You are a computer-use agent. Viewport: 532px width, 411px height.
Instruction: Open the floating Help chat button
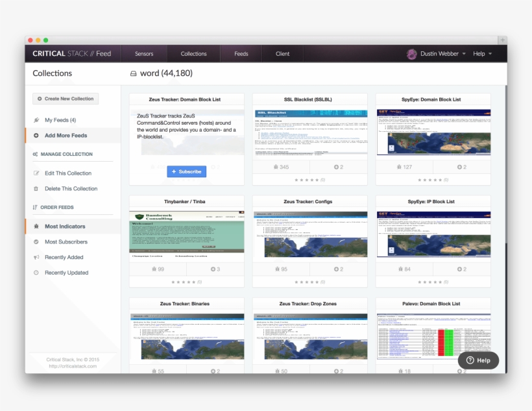pyautogui.click(x=478, y=360)
